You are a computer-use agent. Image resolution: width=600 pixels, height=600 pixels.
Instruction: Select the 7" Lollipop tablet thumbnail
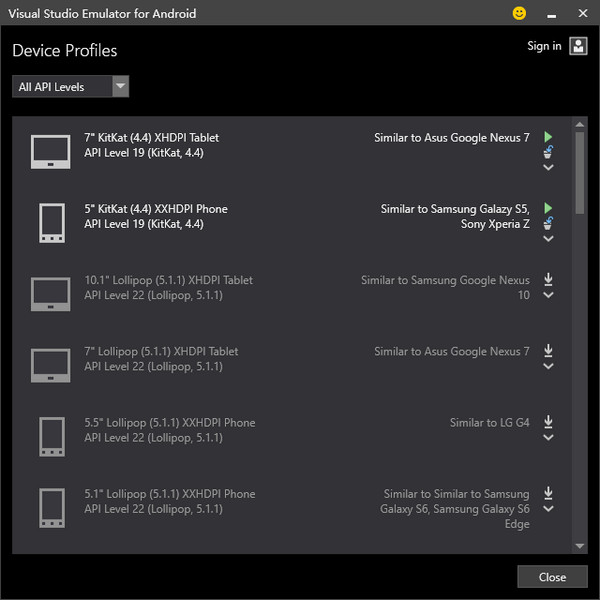tap(50, 365)
